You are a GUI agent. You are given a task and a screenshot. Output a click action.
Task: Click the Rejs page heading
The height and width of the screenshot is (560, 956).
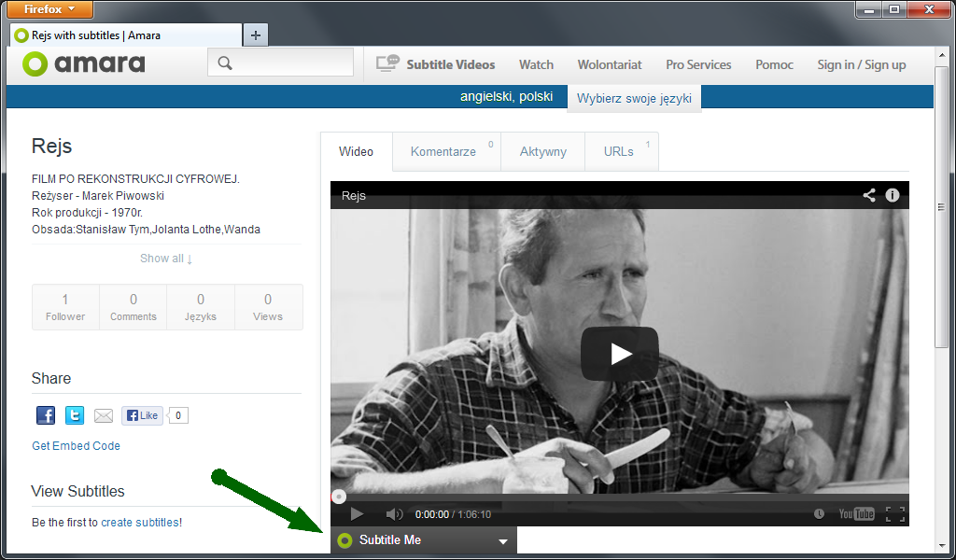(51, 147)
